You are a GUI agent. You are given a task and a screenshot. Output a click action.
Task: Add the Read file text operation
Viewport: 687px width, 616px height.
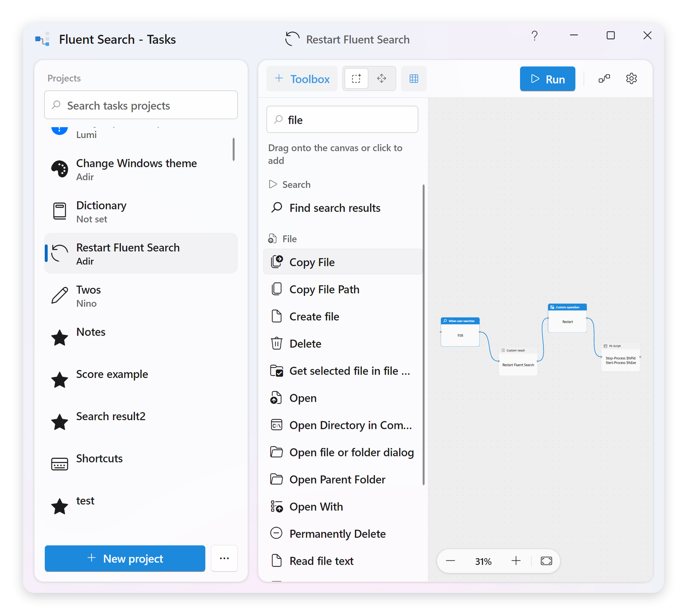click(x=343, y=561)
